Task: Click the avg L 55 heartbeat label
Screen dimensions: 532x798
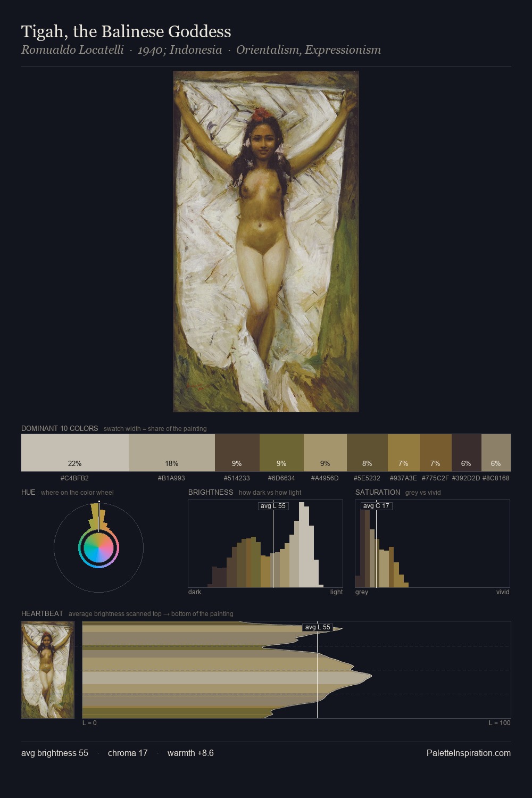Action: 318,627
